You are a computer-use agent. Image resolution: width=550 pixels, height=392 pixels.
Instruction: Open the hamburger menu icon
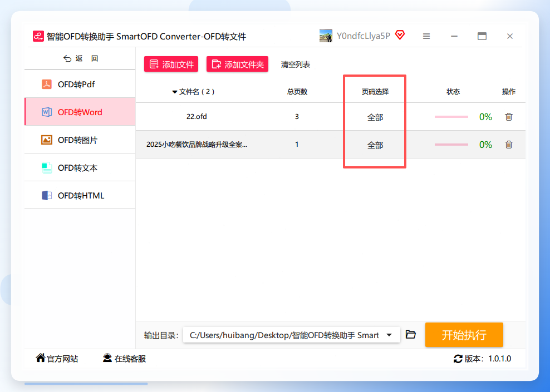pyautogui.click(x=426, y=36)
